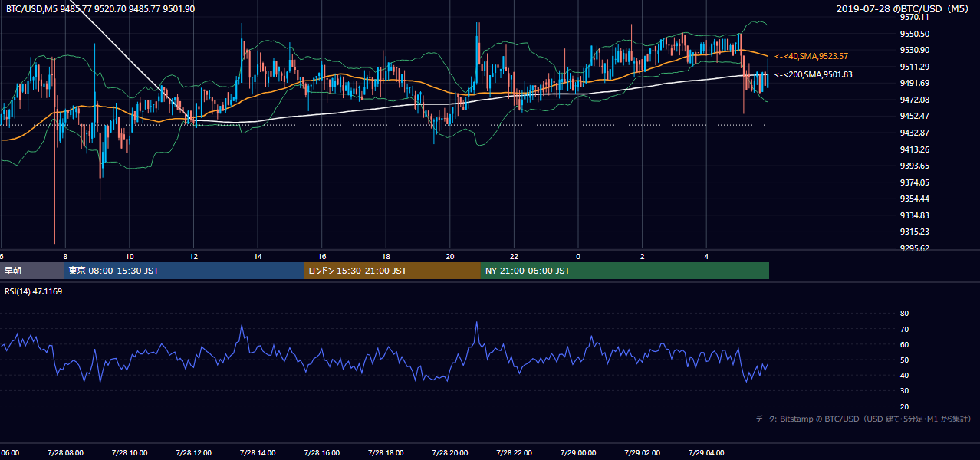Screen dimensions: 980x460
Task: Click RSI axis level 70
Action: [x=904, y=329]
